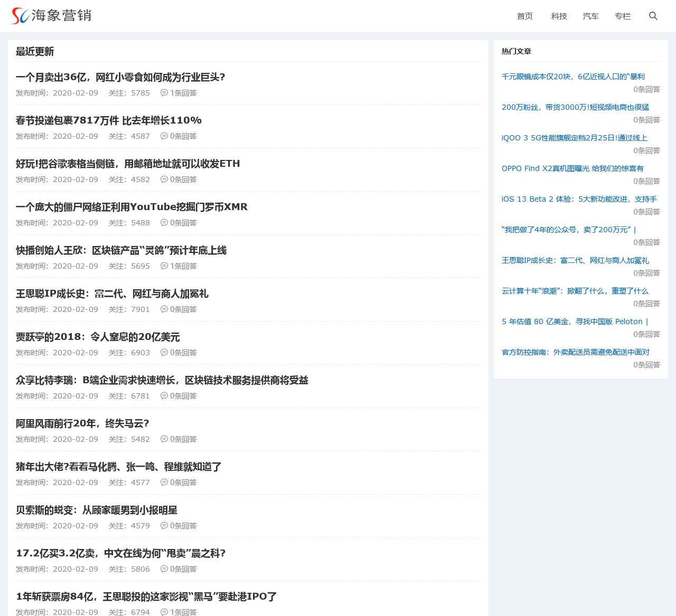
Task: Open hot article iQOO 3 5G性能旗舰
Action: (x=575, y=138)
